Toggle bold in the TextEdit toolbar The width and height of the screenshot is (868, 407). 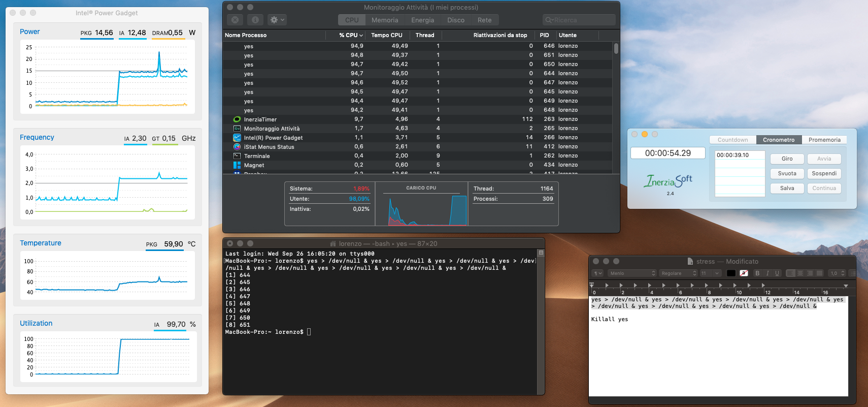click(x=757, y=273)
